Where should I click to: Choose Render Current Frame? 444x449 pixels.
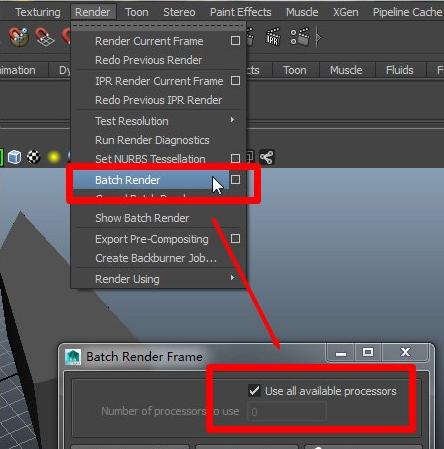(x=149, y=41)
